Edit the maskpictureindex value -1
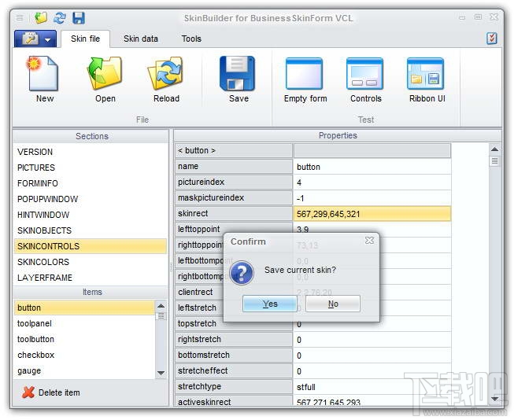The height and width of the screenshot is (420, 514). [x=372, y=198]
